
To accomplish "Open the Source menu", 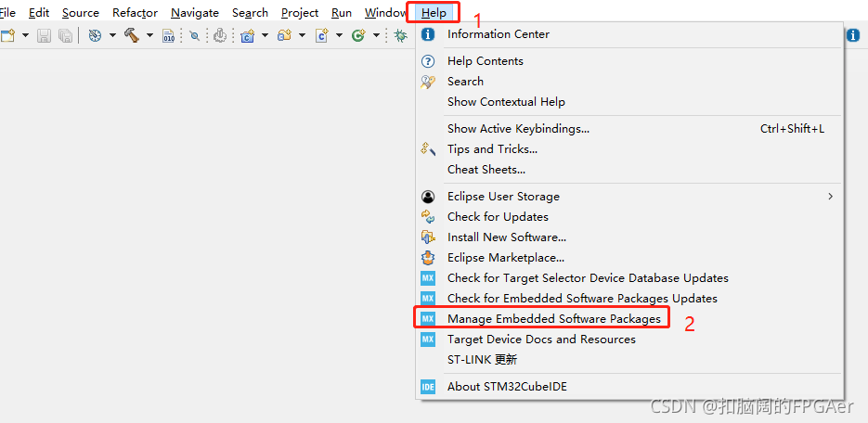I will [x=80, y=12].
